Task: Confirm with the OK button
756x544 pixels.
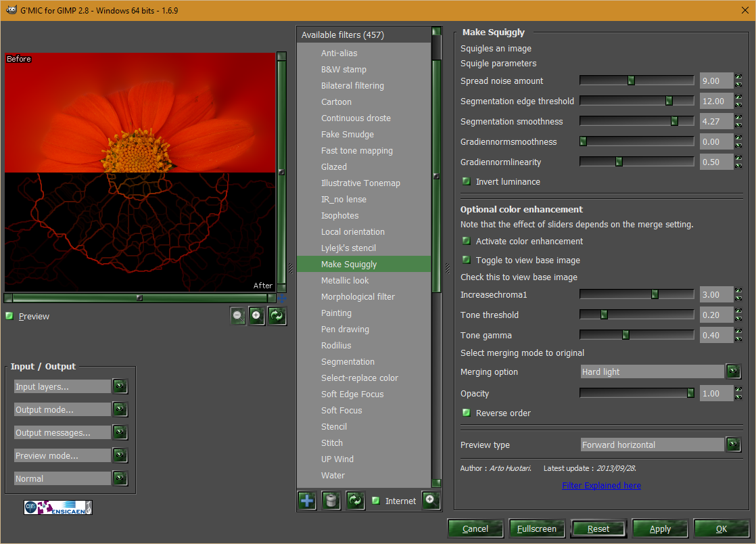Action: [x=722, y=528]
